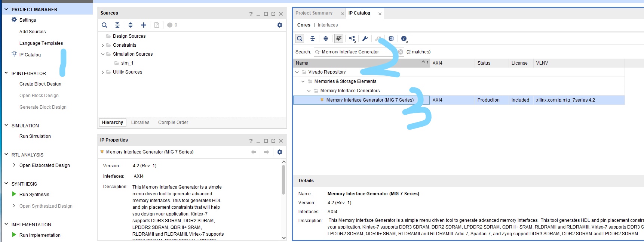
Task: Float the Sources panel window
Action: coord(273,14)
